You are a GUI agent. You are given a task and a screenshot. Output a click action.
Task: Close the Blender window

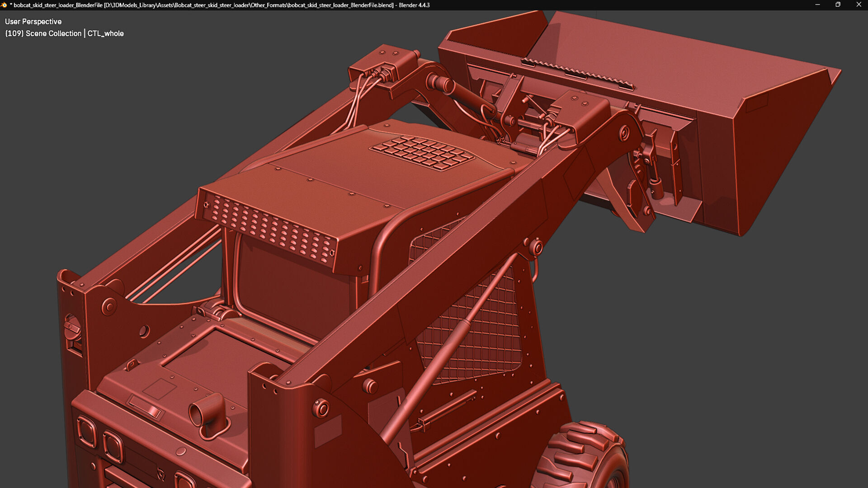pyautogui.click(x=859, y=5)
